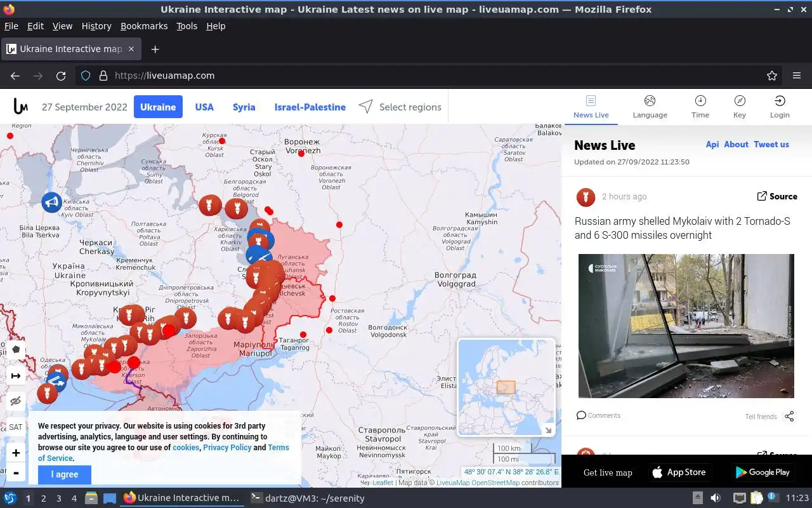Viewport: 812px width, 508px height.
Task: Open the Bookmarks menu
Action: [144, 26]
